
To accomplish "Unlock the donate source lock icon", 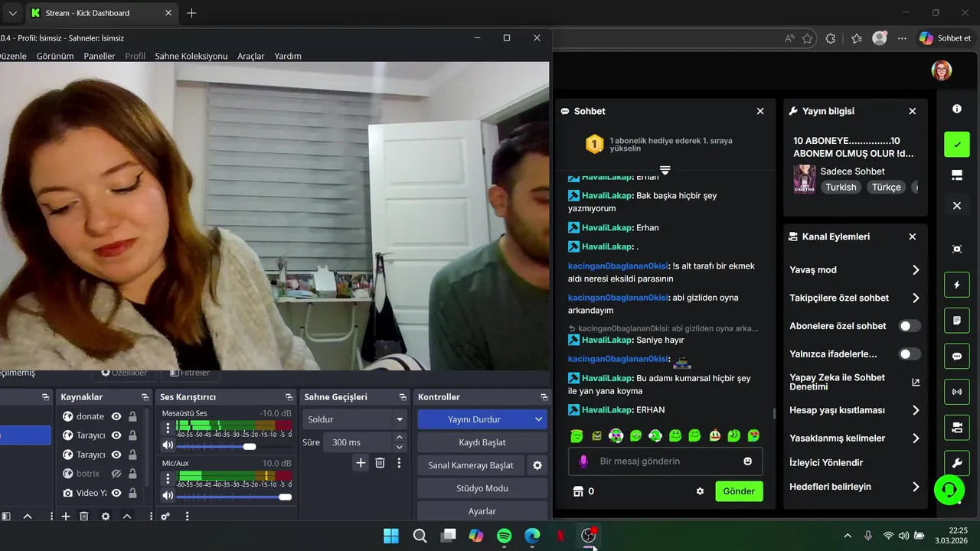I will 132,416.
